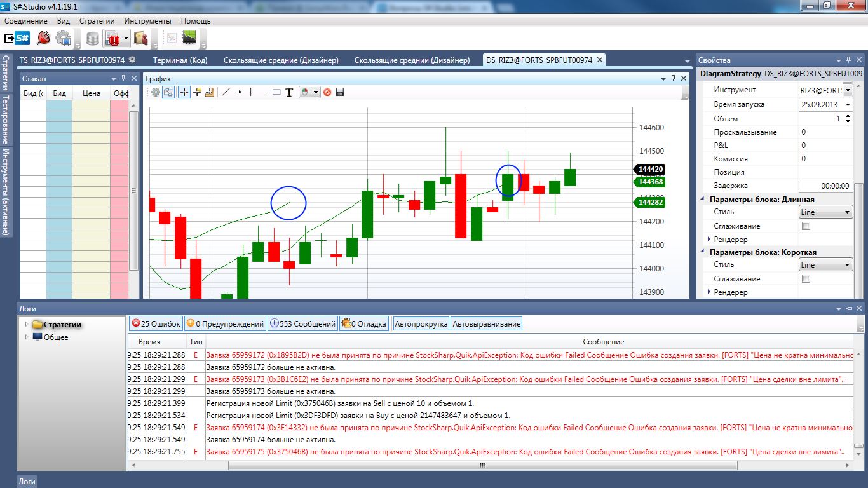This screenshot has width=868, height=488.
Task: Click the red plug connect icon
Action: [x=43, y=39]
